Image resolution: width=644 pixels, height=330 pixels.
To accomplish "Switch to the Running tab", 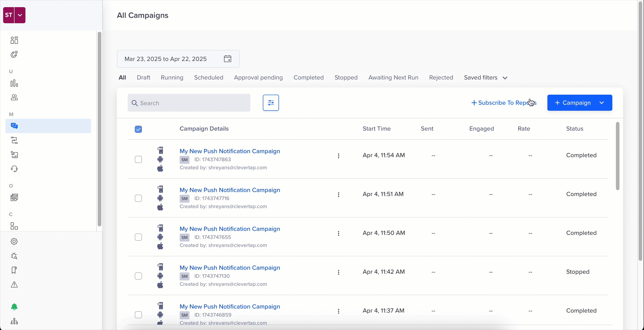I will [x=172, y=77].
